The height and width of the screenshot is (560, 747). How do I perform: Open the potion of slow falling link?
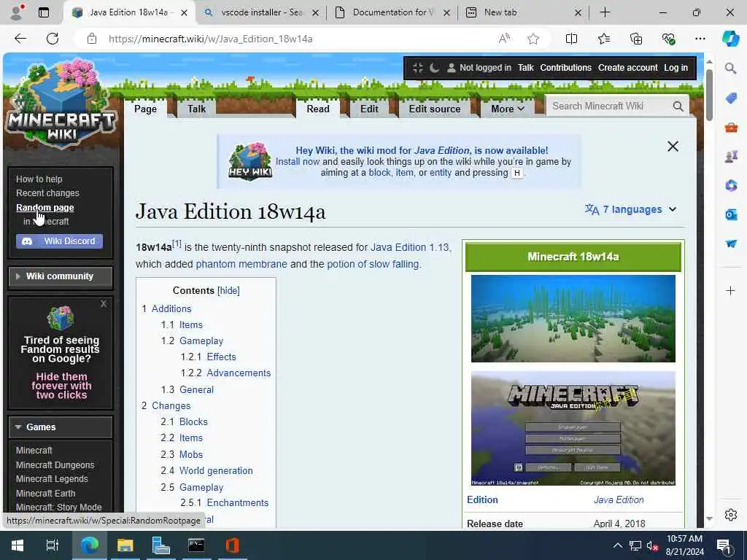tap(373, 264)
